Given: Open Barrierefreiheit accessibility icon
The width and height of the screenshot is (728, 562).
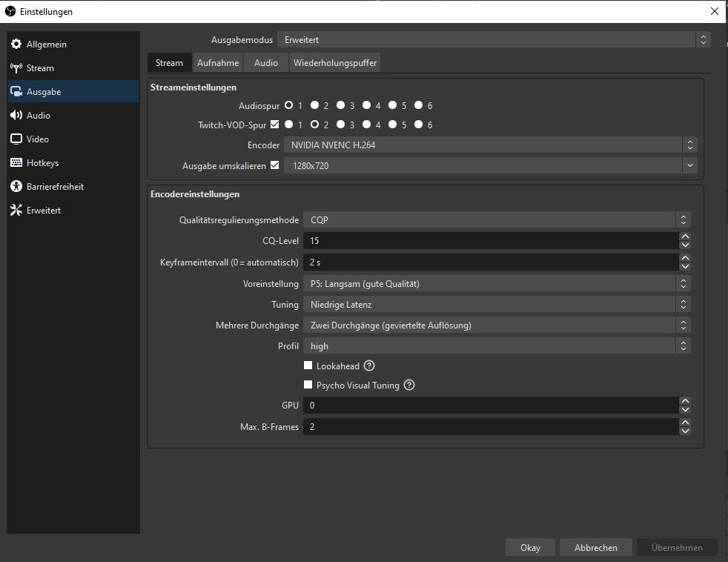Looking at the screenshot, I should pyautogui.click(x=16, y=187).
